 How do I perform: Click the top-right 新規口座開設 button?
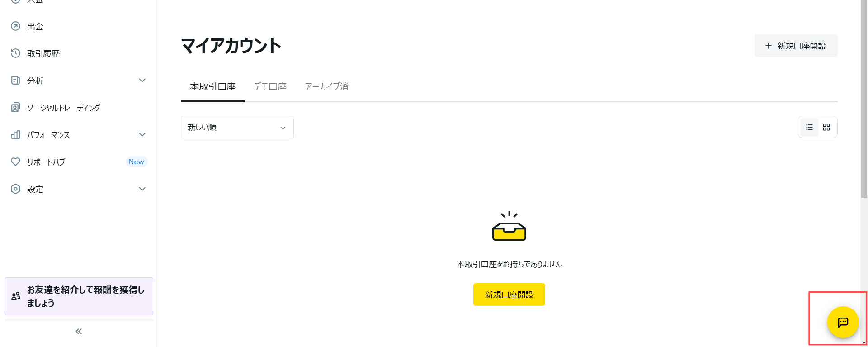[x=796, y=46]
